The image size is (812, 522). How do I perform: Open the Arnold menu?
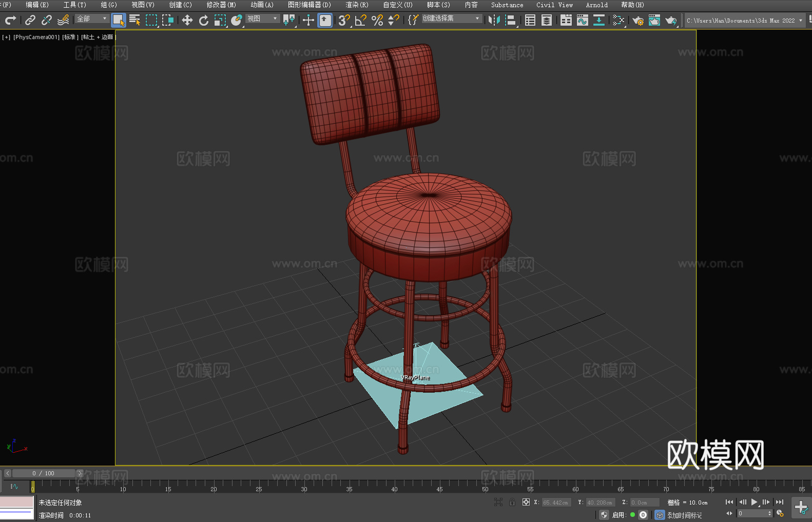(x=596, y=5)
